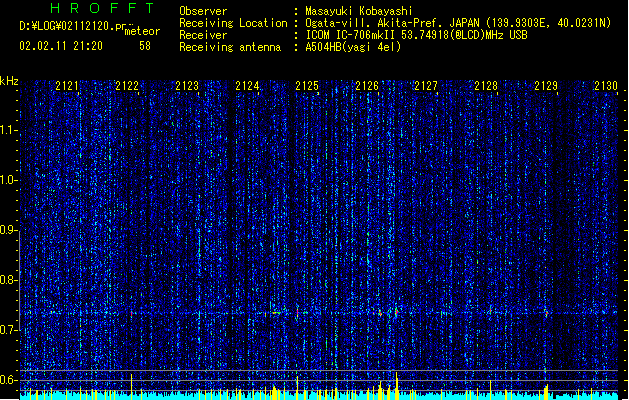Click the red meteor echo just before 2125
This screenshot has width=629, height=400.
coord(297,312)
